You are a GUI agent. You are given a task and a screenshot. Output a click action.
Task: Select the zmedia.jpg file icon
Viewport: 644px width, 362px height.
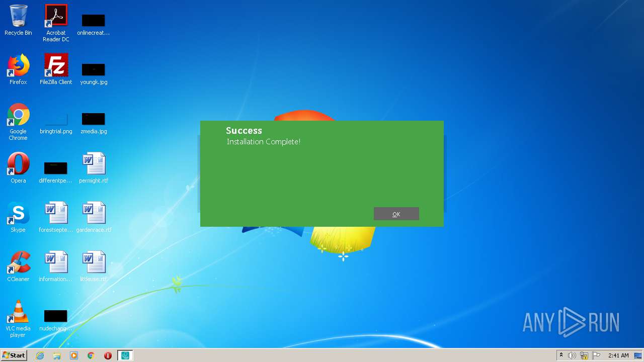(94, 123)
